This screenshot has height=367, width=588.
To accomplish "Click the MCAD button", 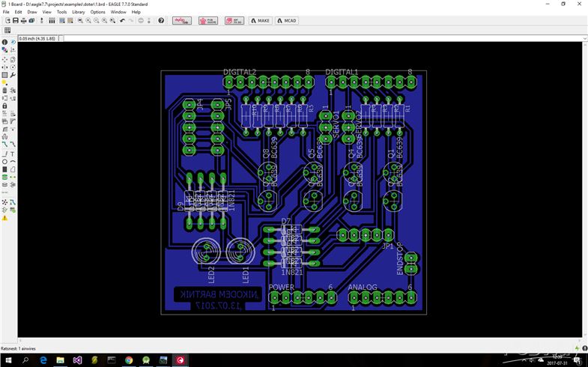I will tap(286, 21).
